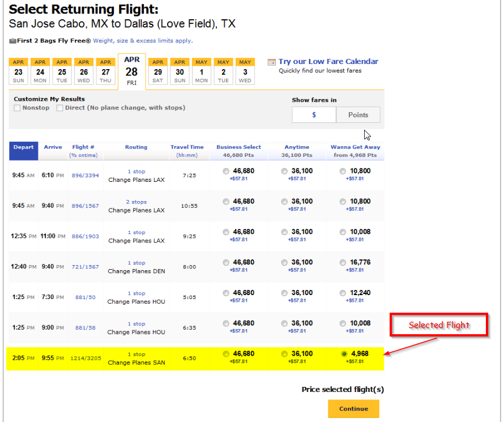Select Wanna Get Away 10,008 for flight 886/1903
The width and height of the screenshot is (504, 422).
[x=343, y=232]
